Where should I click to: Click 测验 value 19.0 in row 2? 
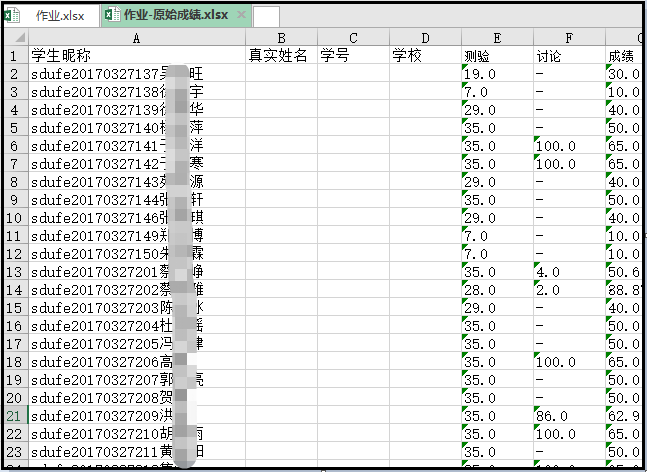[x=497, y=73]
